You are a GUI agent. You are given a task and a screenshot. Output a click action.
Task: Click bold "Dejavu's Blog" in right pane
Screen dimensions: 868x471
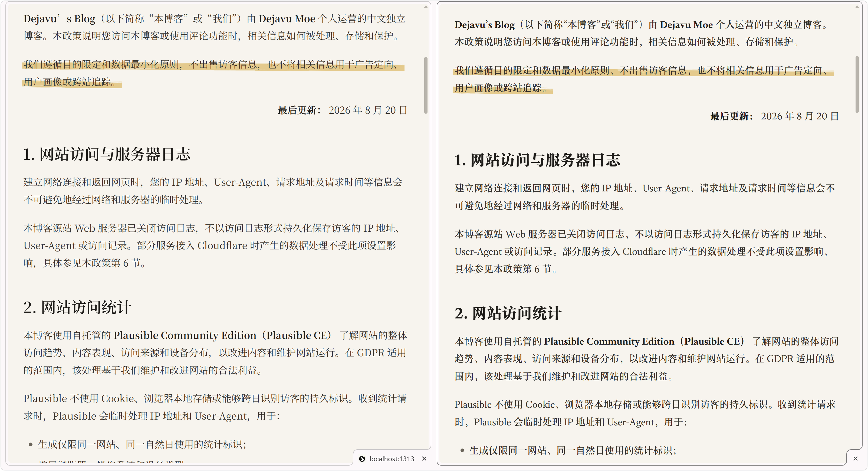pos(485,25)
